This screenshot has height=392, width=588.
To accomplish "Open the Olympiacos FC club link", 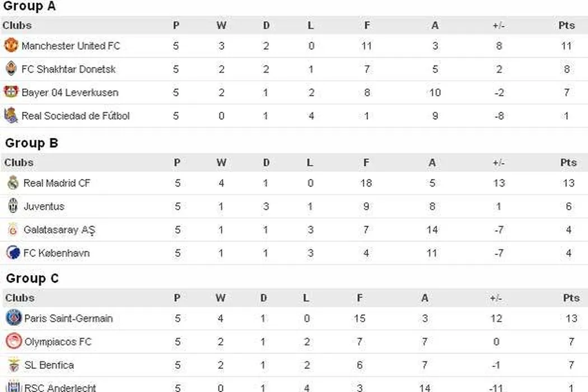I will [x=58, y=342].
